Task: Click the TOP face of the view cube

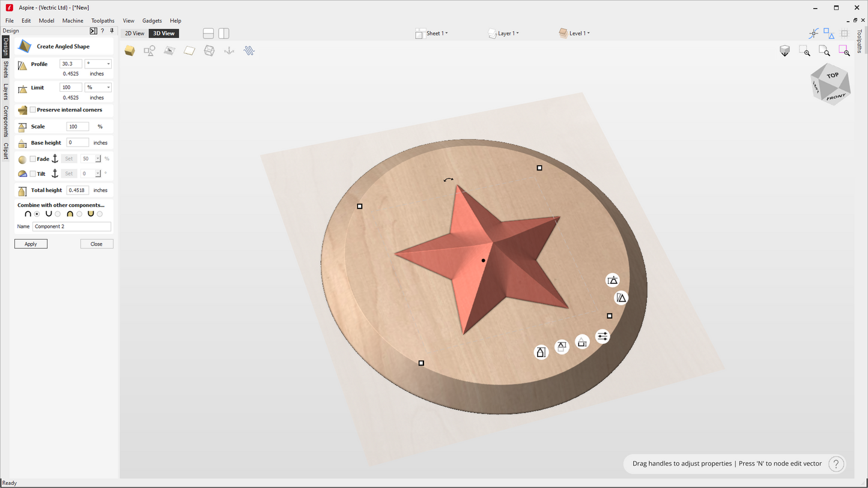Action: click(x=832, y=76)
